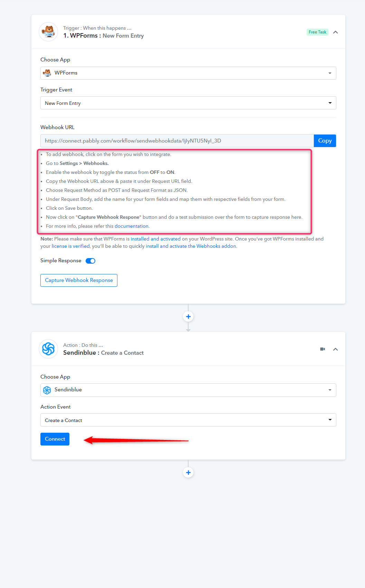Click small WPForms icon in Choose App field
365x588 pixels.
point(47,73)
